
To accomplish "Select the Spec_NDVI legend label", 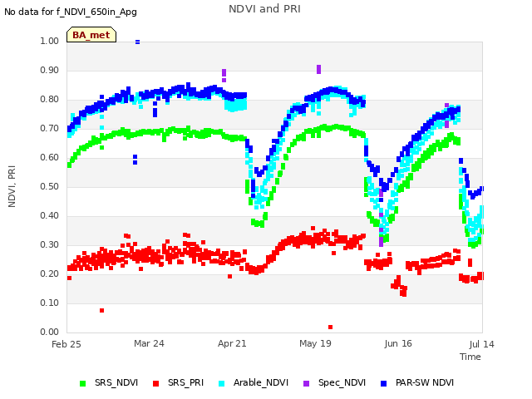I will pyautogui.click(x=342, y=382).
